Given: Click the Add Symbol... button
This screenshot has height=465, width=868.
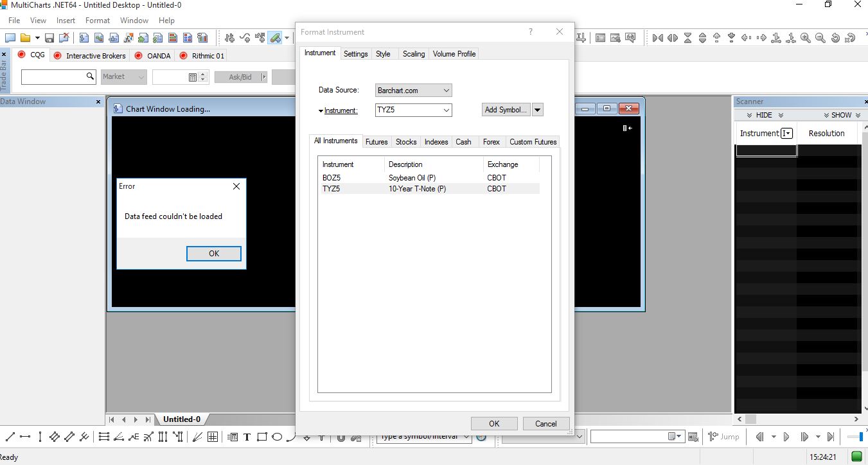Looking at the screenshot, I should tap(506, 110).
